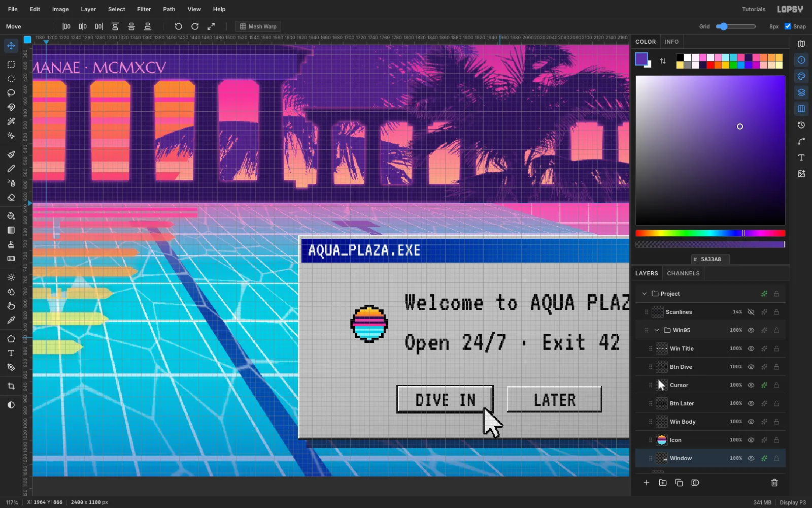This screenshot has width=812, height=508.
Task: Select the Lasso tool
Action: (11, 93)
